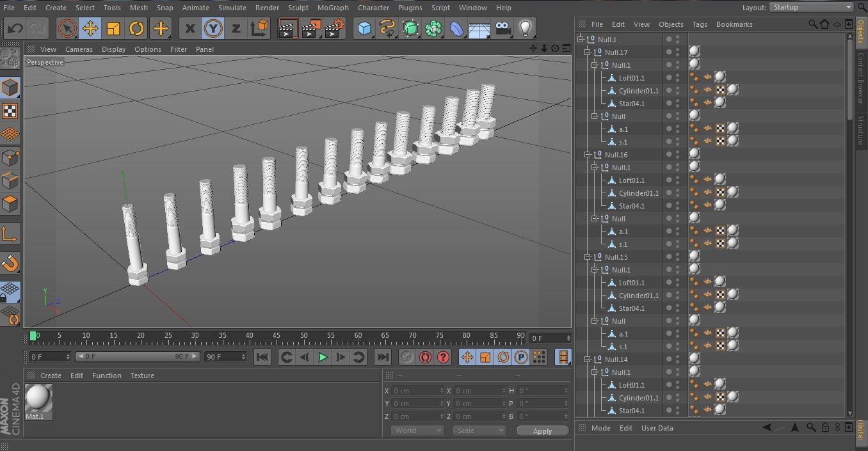Viewport: 868px width, 451px height.
Task: Select the Move tool
Action: (x=90, y=28)
